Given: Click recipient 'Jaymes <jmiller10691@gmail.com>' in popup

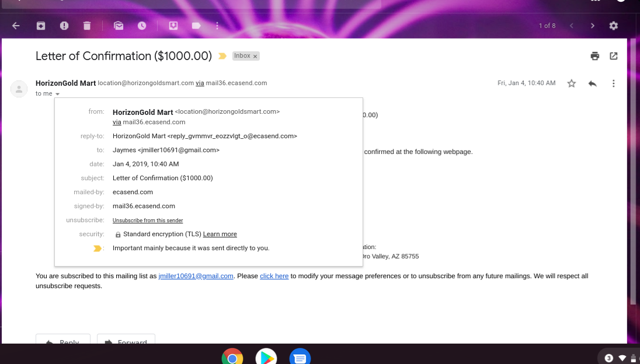Looking at the screenshot, I should [x=166, y=150].
